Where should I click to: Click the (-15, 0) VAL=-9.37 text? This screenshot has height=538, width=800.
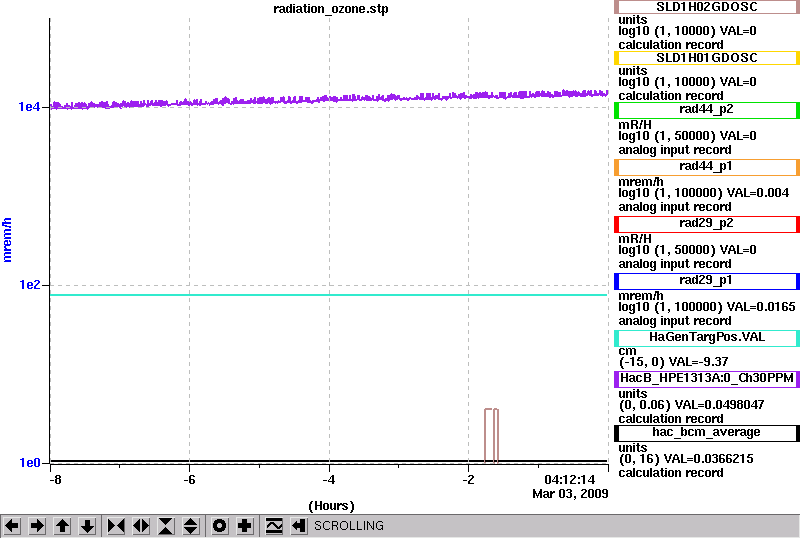(x=673, y=362)
